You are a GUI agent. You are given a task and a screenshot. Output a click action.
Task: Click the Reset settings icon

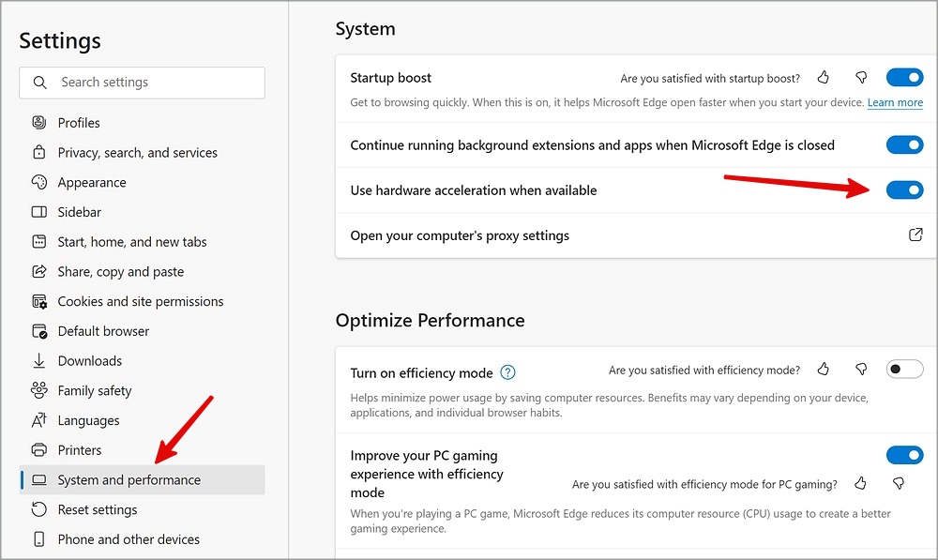tap(38, 509)
